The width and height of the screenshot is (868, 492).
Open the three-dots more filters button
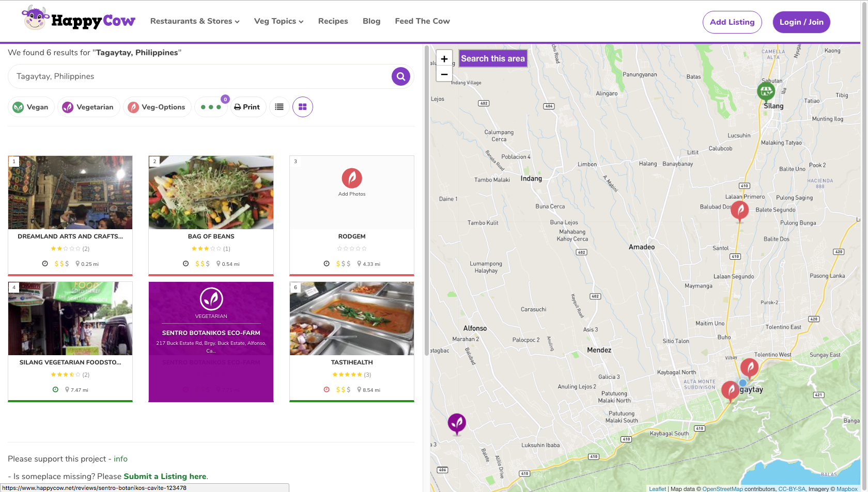click(x=211, y=107)
